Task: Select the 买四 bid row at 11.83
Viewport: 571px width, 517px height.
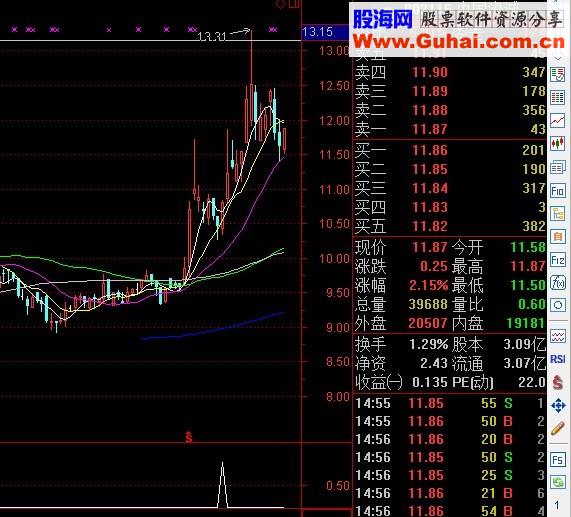Action: [450, 207]
